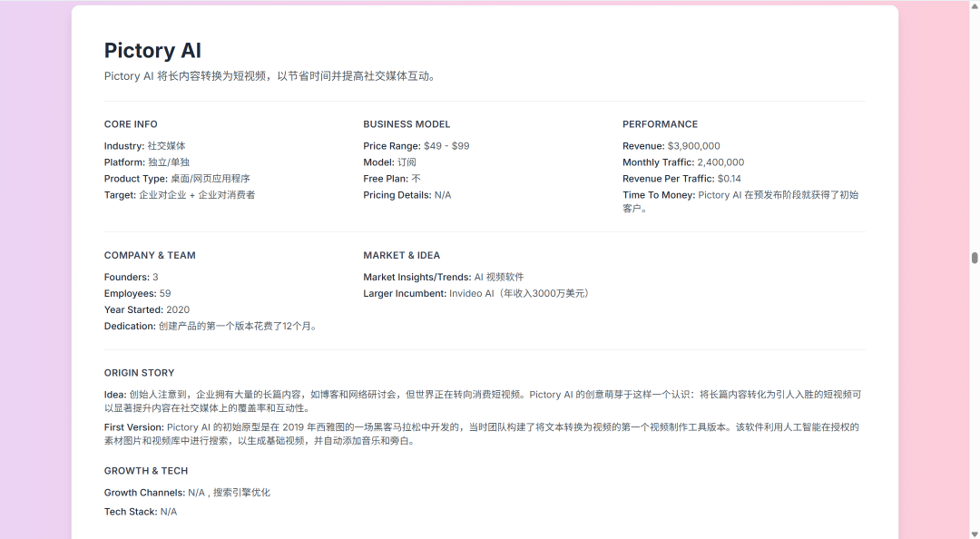Click the Dedication line about 12个月
This screenshot has height=539, width=980.
click(211, 326)
